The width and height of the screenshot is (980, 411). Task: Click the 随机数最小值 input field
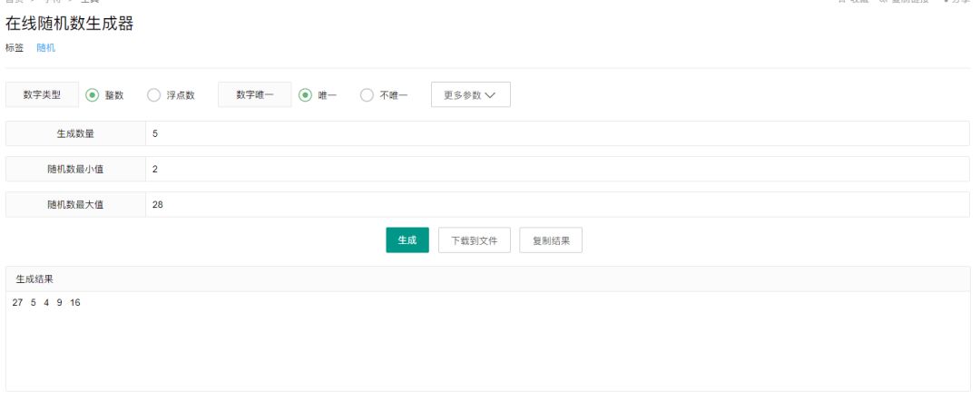(x=557, y=169)
